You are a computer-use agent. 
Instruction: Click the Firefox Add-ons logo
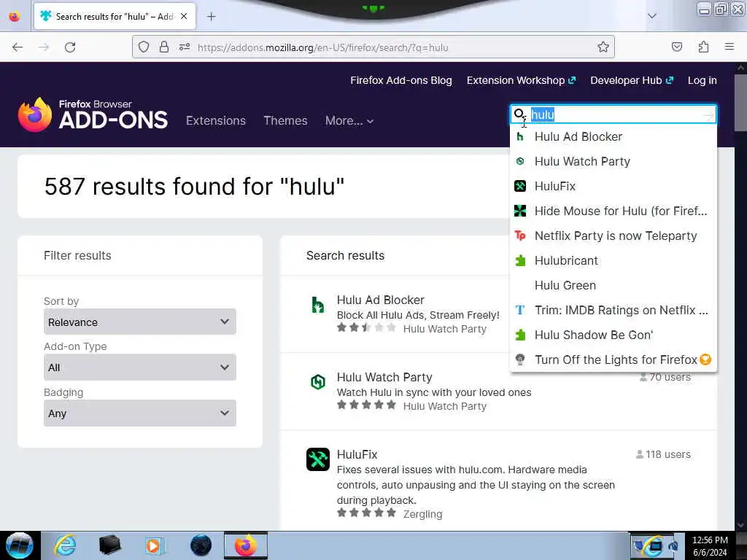tap(93, 114)
